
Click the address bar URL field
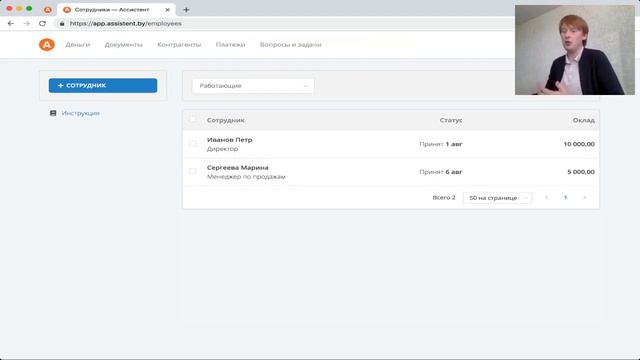pyautogui.click(x=286, y=24)
